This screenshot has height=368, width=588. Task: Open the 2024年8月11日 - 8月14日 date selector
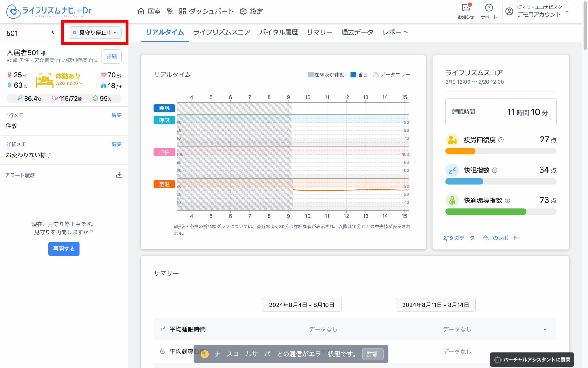pos(435,305)
